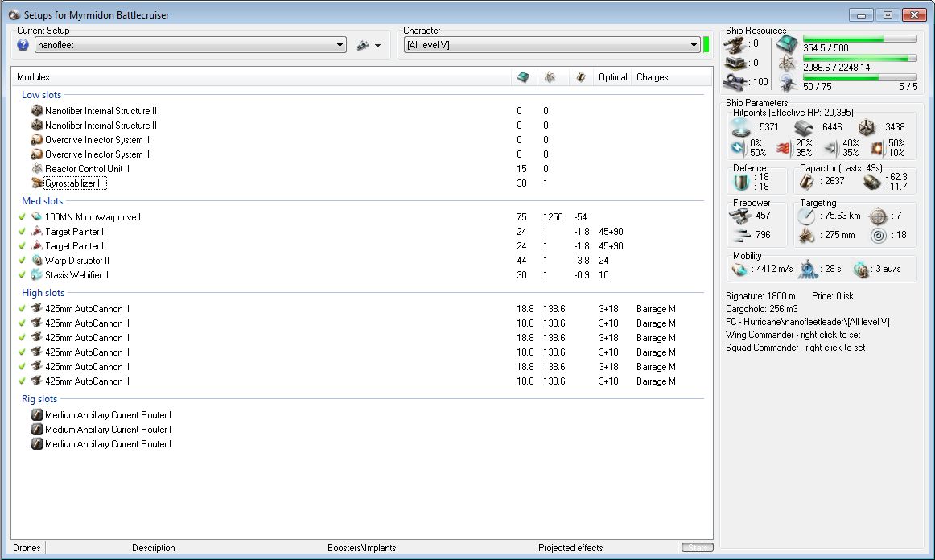The width and height of the screenshot is (935, 560).
Task: Click the Warp Disruptor II module icon
Action: (37, 261)
